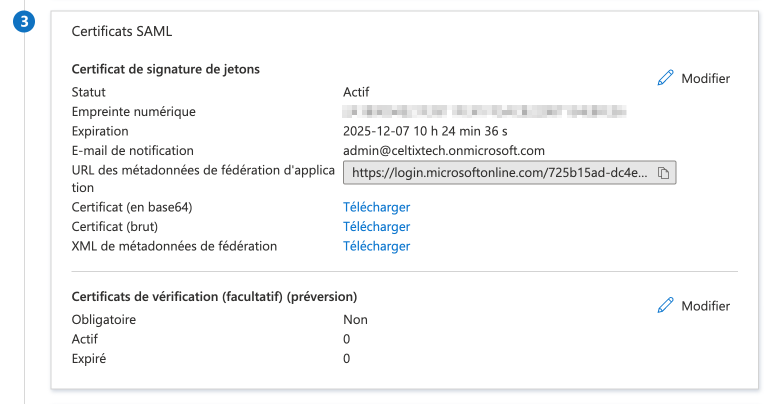Click the Certificat de signature de jetons heading
The width and height of the screenshot is (776, 404).
click(166, 69)
